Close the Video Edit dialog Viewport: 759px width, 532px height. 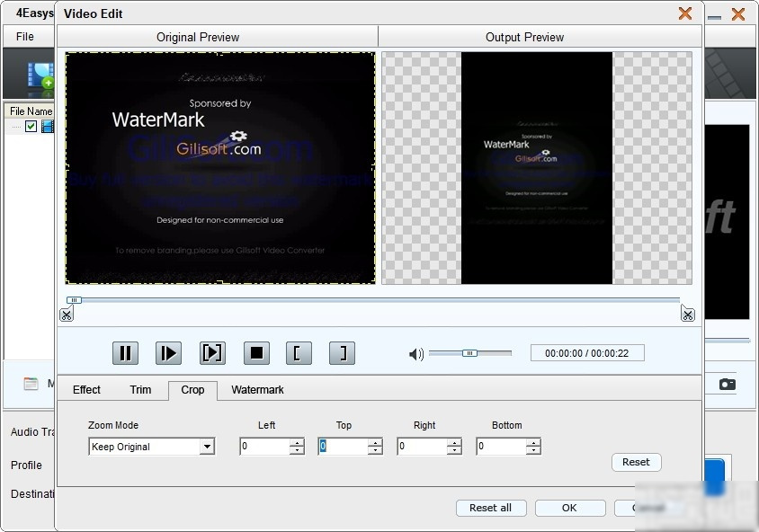(x=685, y=13)
